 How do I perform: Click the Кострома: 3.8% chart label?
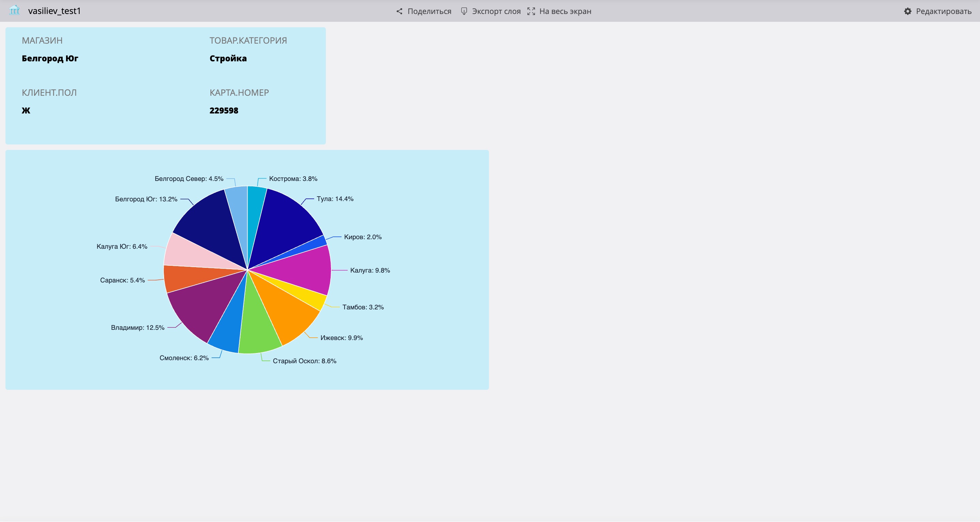click(293, 179)
